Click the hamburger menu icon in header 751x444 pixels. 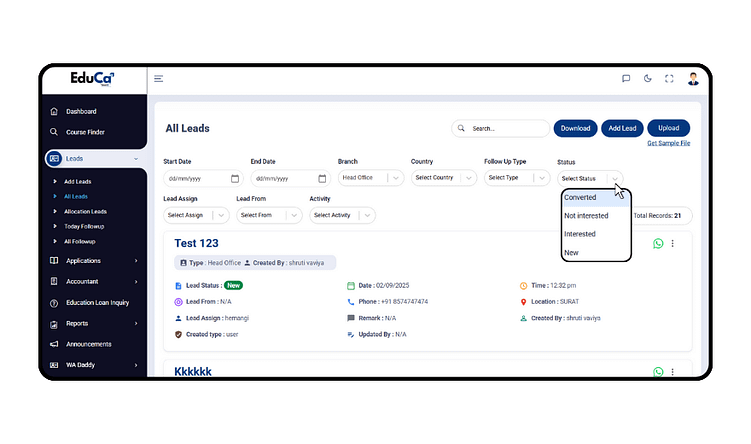pos(159,79)
